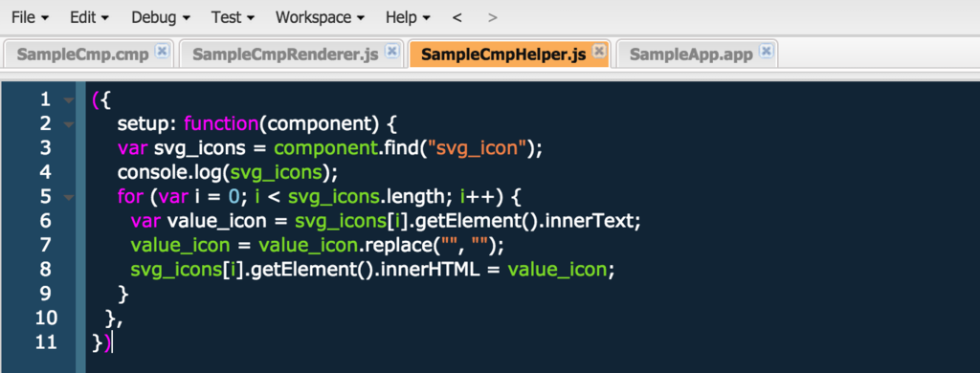Place cursor on the for keyword
This screenshot has width=980, height=373.
[129, 197]
